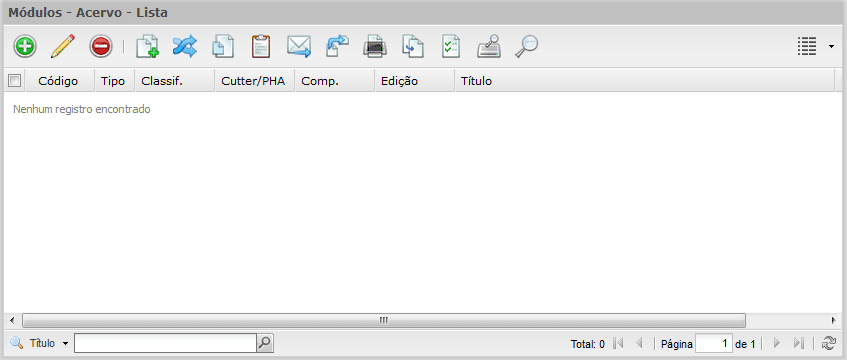
Task: Click the green checklist document icon
Action: click(x=451, y=46)
